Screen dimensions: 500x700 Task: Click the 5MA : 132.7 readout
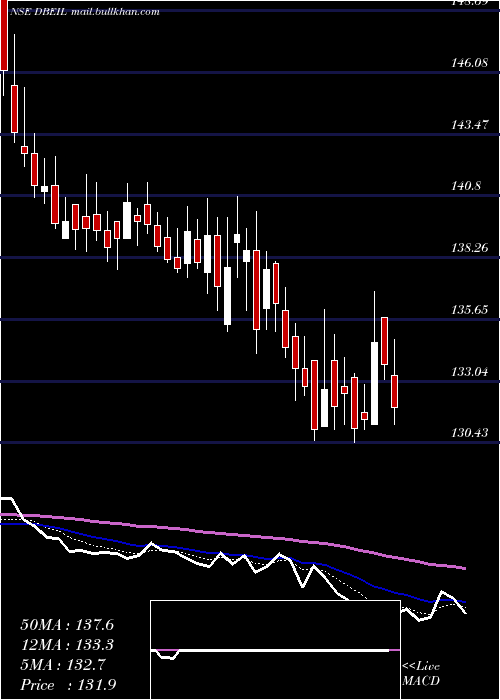click(63, 665)
